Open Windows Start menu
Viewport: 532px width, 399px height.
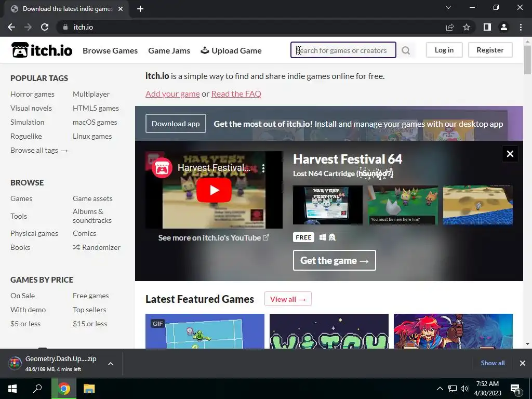pos(12,389)
